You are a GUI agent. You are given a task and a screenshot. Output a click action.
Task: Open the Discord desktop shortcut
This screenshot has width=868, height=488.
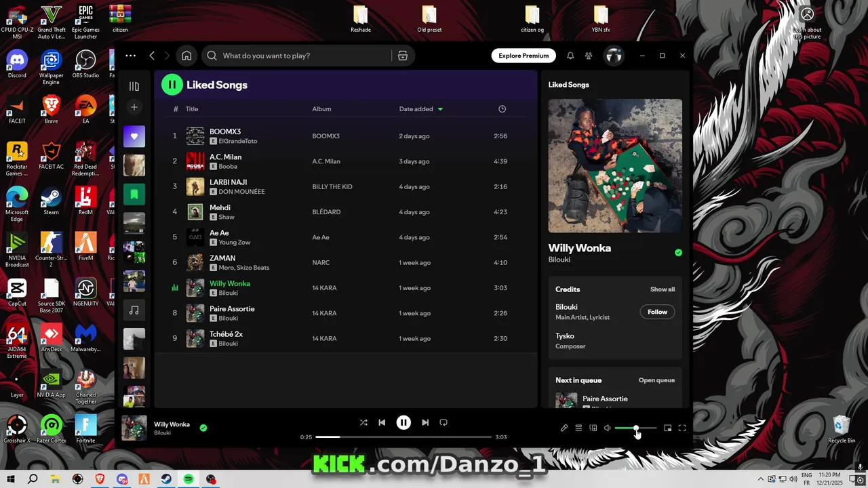pyautogui.click(x=17, y=64)
